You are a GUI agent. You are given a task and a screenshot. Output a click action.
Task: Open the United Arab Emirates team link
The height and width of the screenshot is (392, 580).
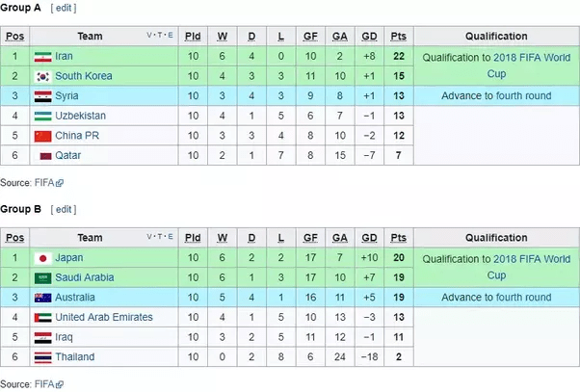coord(104,317)
